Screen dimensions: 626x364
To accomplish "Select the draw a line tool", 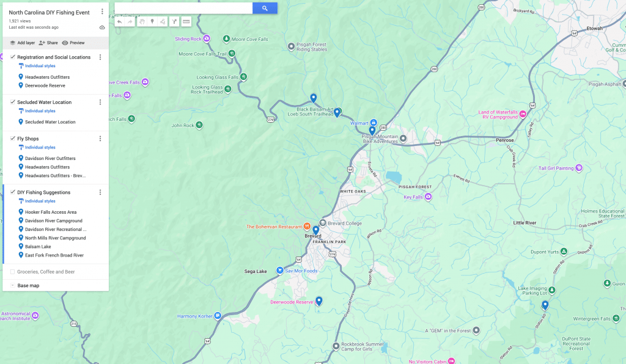I will click(163, 21).
